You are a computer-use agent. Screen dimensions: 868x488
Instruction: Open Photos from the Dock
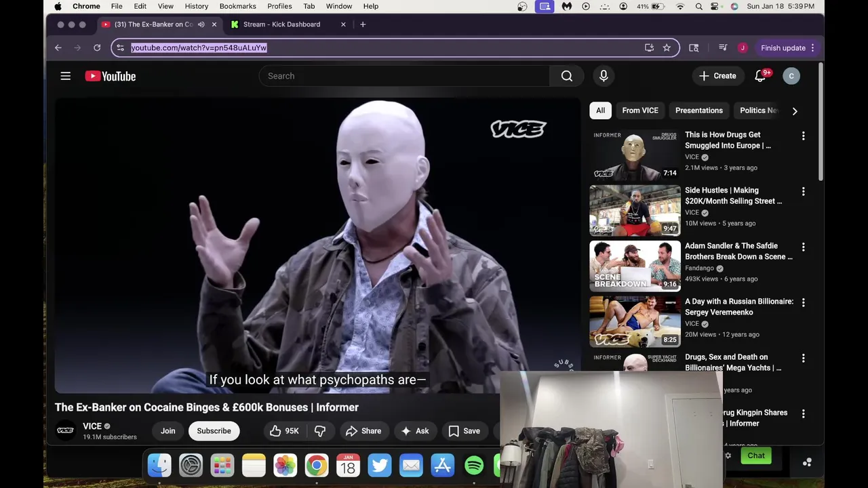(x=285, y=466)
